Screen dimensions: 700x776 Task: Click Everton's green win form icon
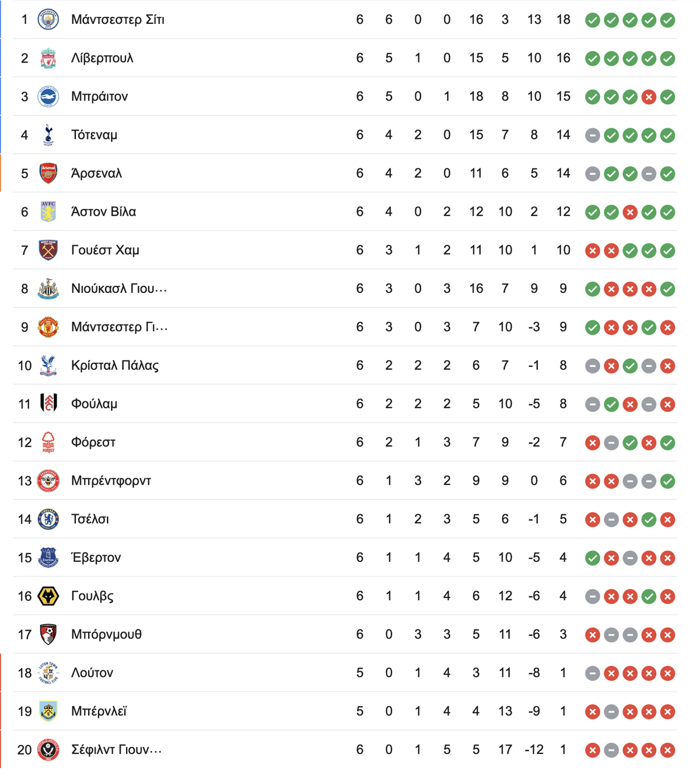(593, 558)
